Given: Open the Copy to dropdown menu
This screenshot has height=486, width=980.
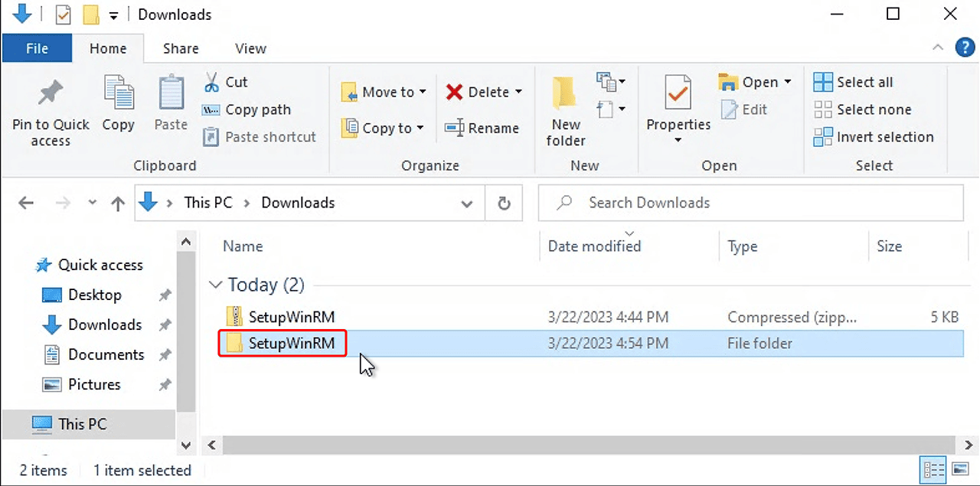Looking at the screenshot, I should point(420,129).
